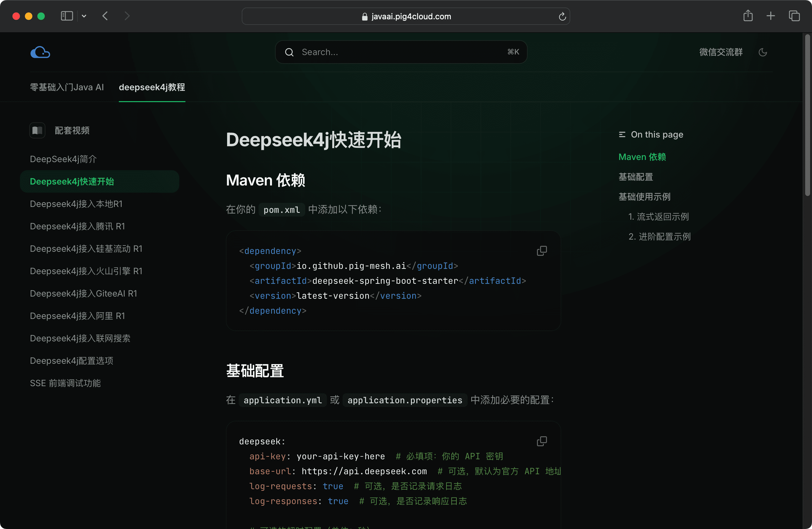Select the deepseek4j教程 tab
Image resolution: width=812 pixels, height=529 pixels.
pos(152,87)
